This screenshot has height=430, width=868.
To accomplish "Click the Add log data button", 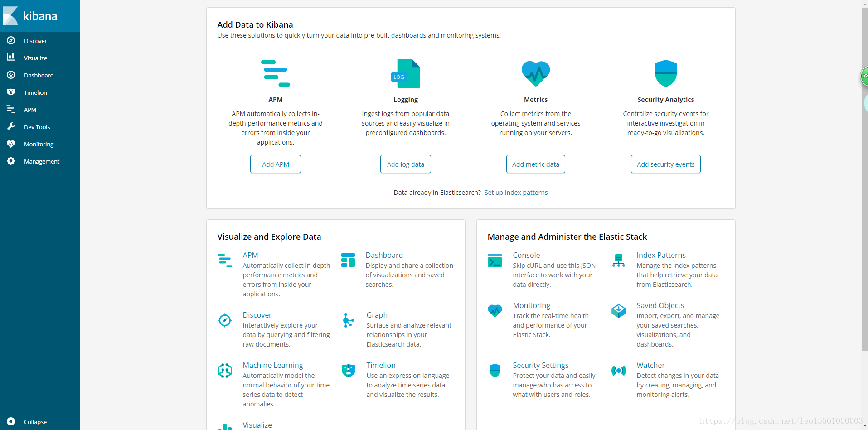I will (406, 164).
